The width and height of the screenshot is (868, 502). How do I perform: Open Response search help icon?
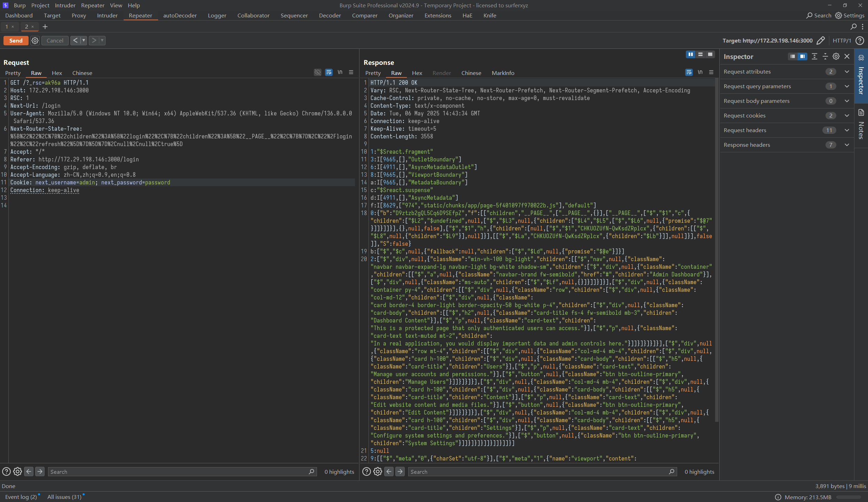(366, 472)
